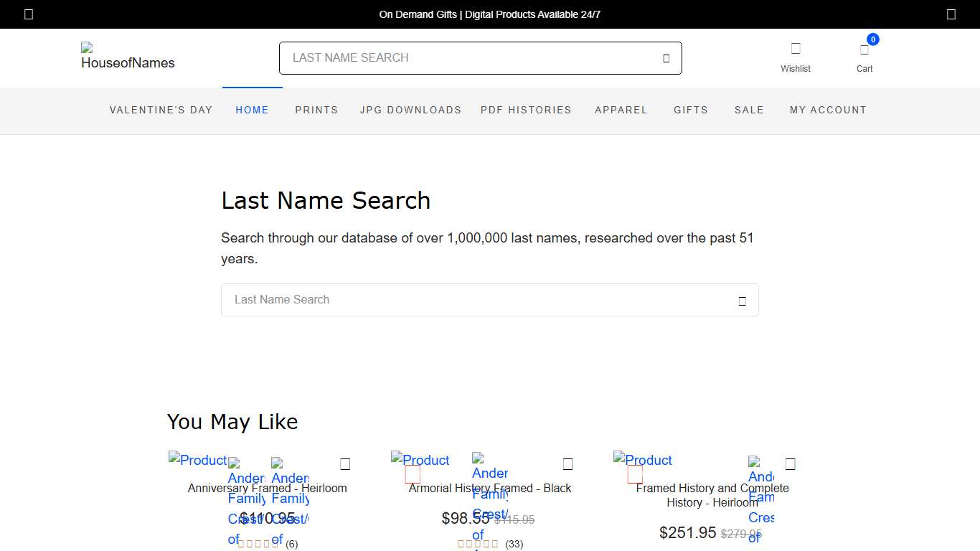Click the (33) reviews link
980x551 pixels.
(x=514, y=544)
